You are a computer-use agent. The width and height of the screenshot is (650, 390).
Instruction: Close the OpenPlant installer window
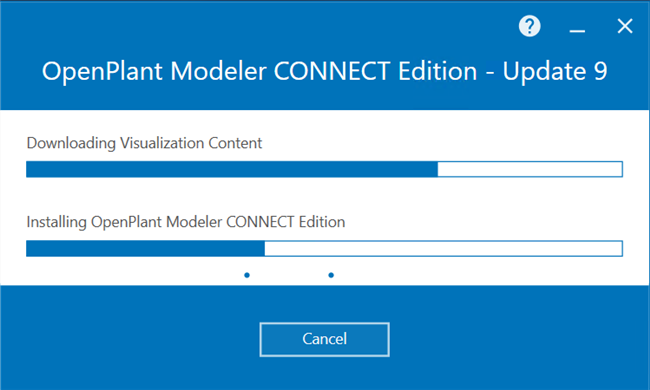pos(625,26)
